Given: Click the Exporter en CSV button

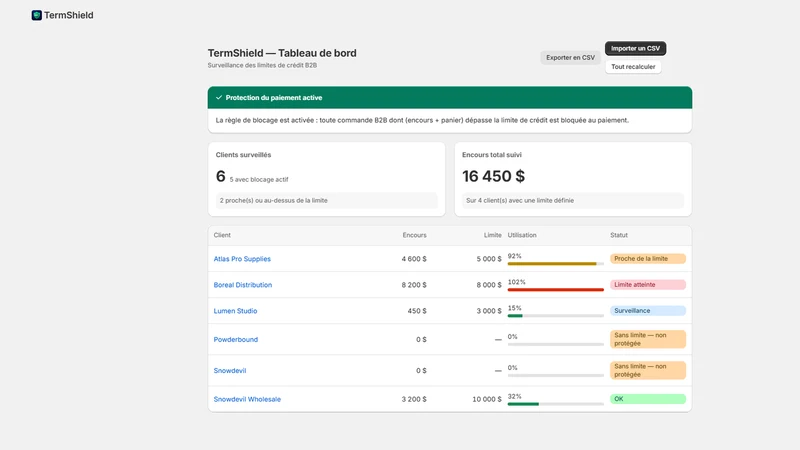Looking at the screenshot, I should 570,58.
